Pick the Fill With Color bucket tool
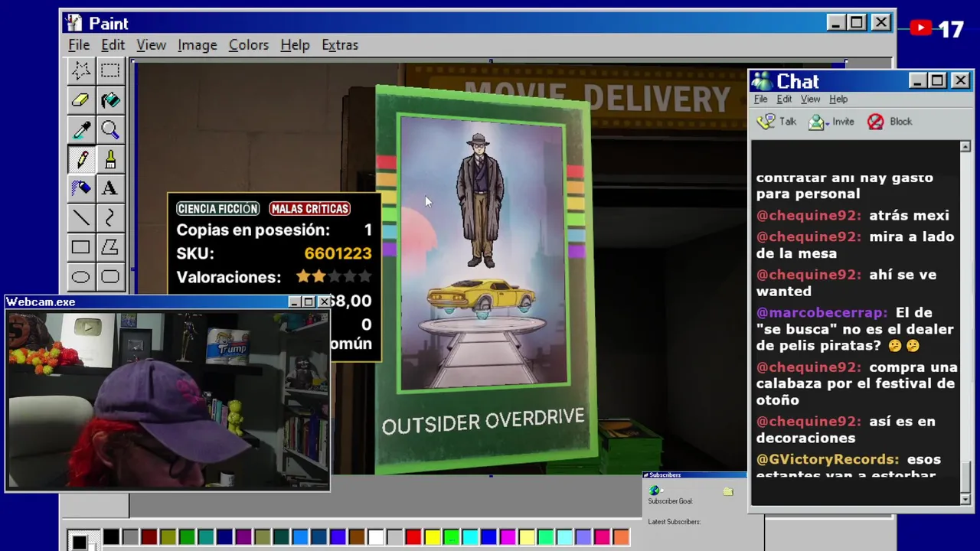 109,100
